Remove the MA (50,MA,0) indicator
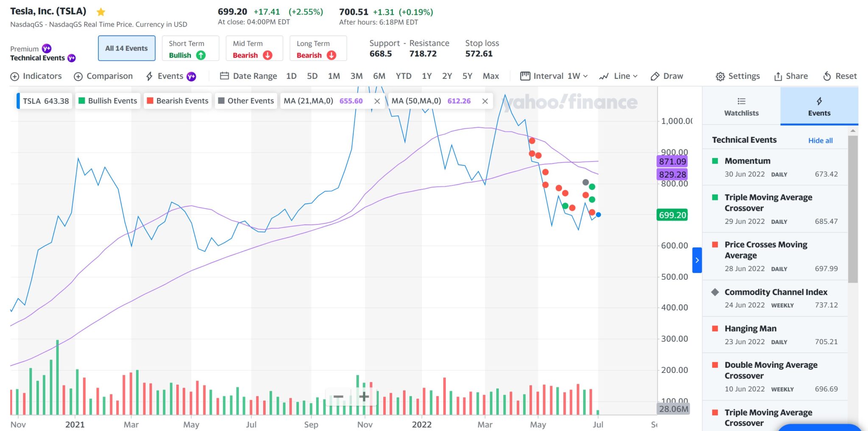The image size is (868, 431). point(485,101)
